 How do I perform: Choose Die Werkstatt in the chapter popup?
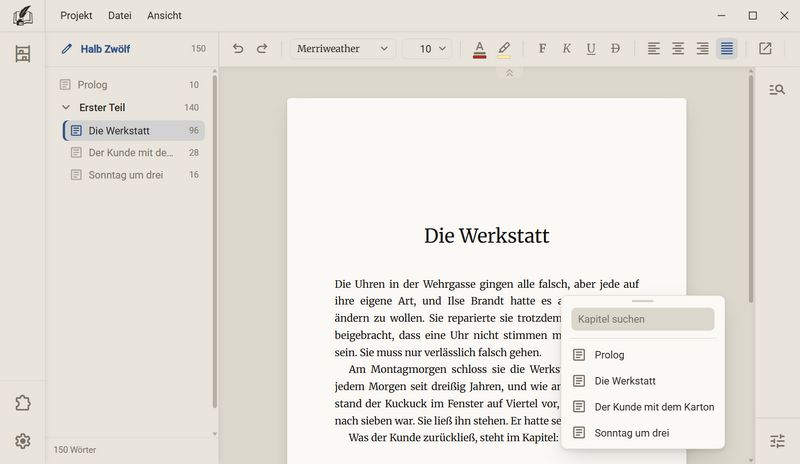(x=643, y=381)
